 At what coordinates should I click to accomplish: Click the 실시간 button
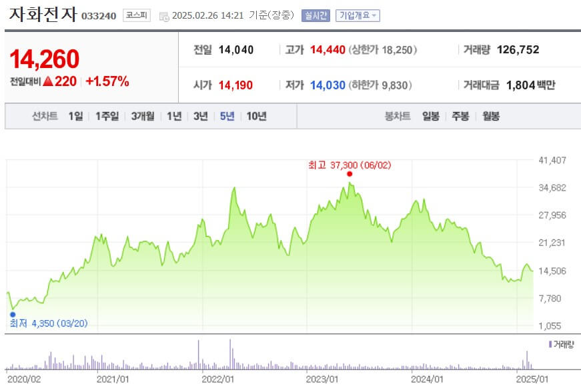tap(317, 15)
